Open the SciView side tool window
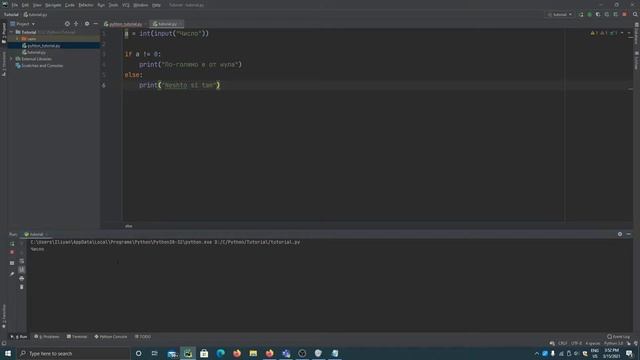The image size is (640, 360). pos(636,60)
